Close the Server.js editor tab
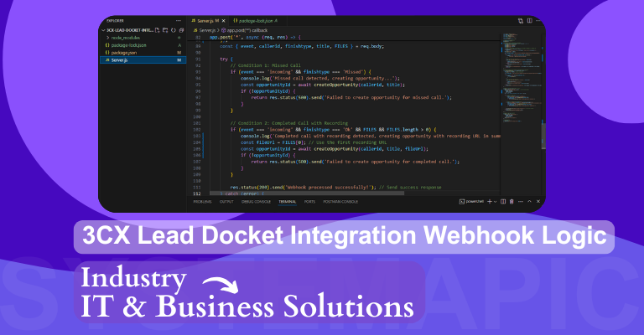The width and height of the screenshot is (644, 335). (223, 20)
